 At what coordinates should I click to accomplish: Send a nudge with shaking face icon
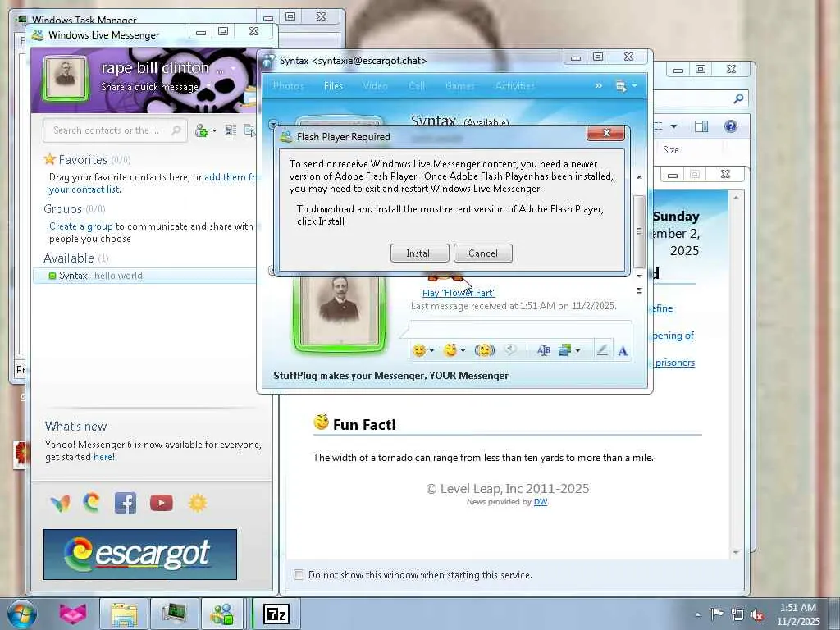(484, 350)
